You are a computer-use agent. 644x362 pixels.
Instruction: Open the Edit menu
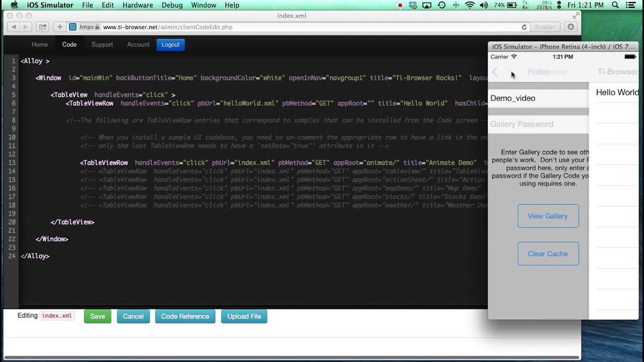pos(108,5)
